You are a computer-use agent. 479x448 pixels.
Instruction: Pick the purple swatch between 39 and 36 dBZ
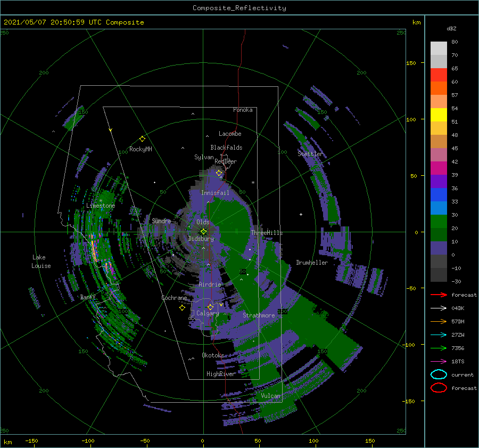coord(439,182)
